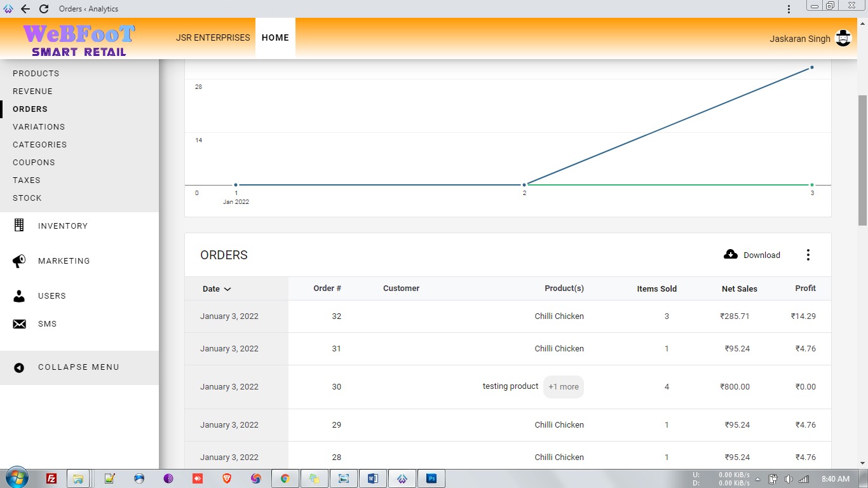The height and width of the screenshot is (488, 868).
Task: Click the Marketing megaphone icon
Action: 19,261
